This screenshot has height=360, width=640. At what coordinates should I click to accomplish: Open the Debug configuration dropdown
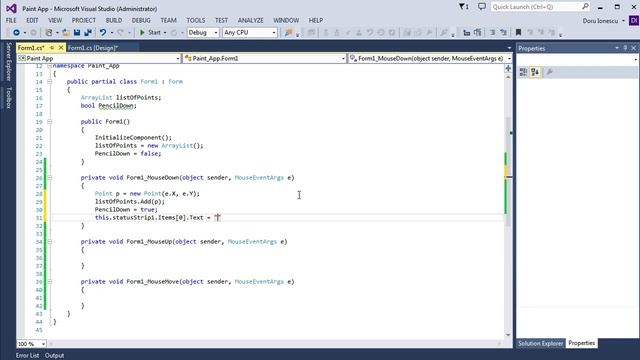click(x=203, y=32)
